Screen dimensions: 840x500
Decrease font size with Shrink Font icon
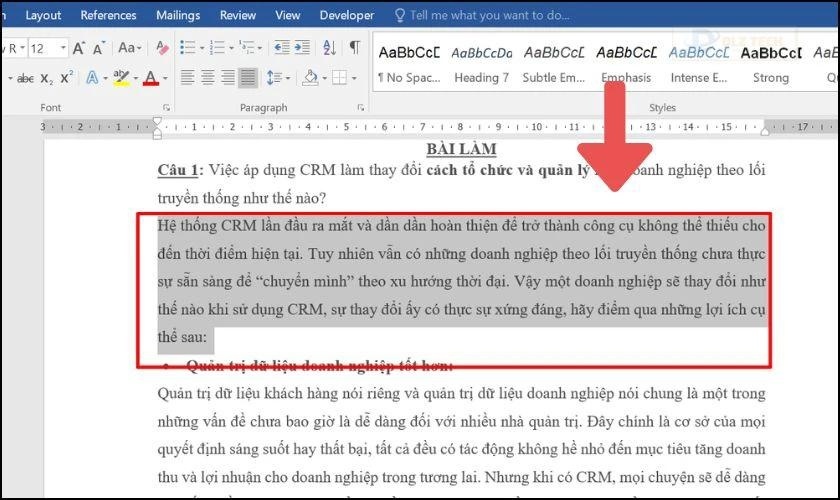coord(99,48)
